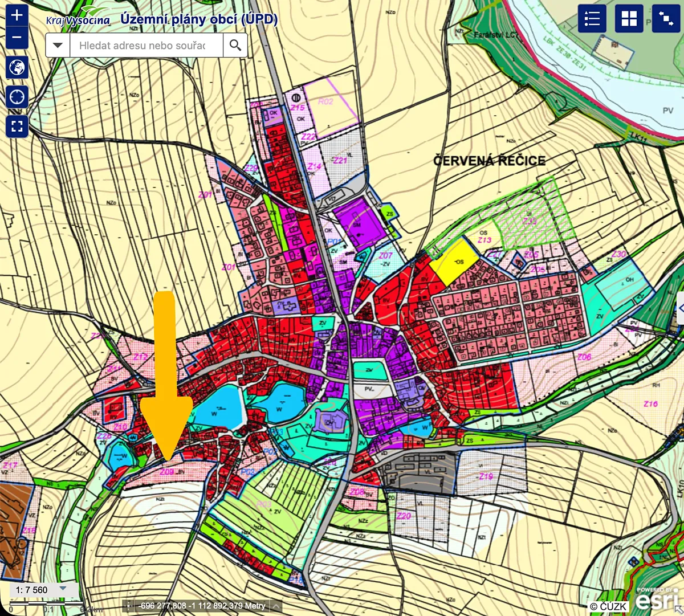Open the swipe layers tool
Screen dimensions: 684x616
tap(666, 19)
